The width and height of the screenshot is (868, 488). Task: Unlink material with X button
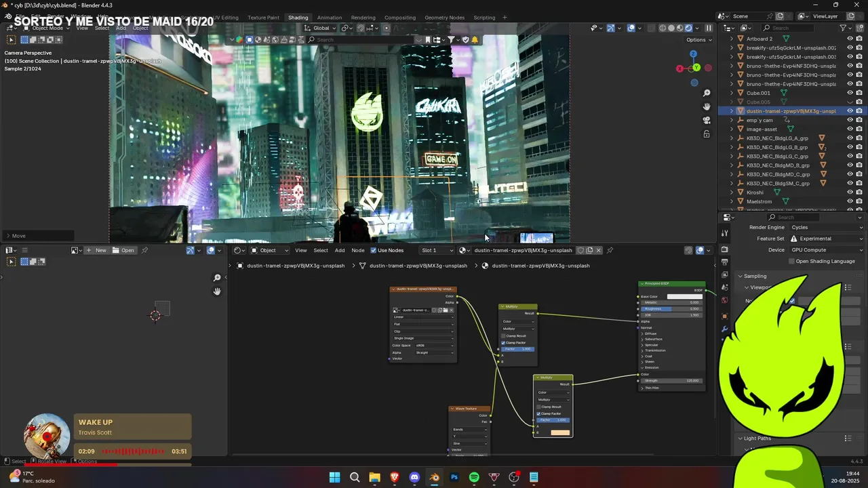coord(598,250)
